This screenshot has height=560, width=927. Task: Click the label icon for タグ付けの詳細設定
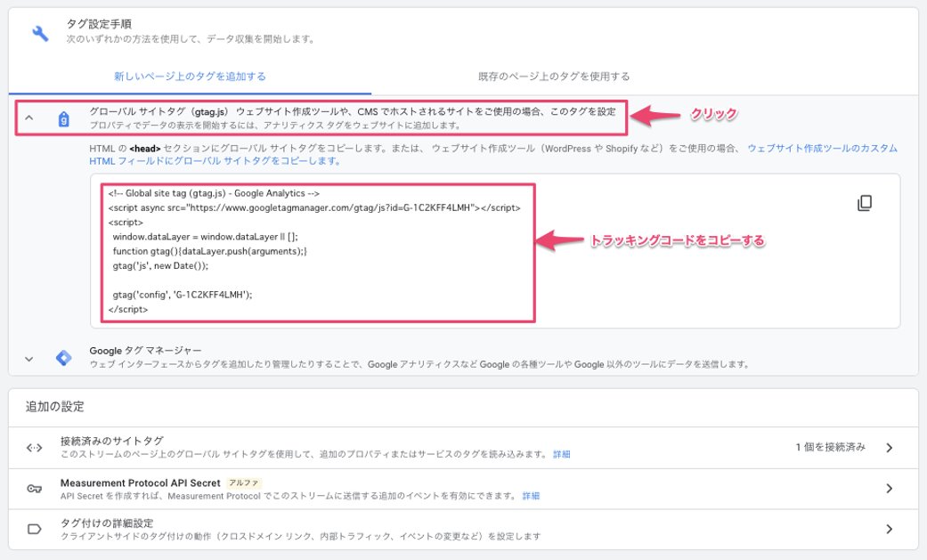(x=35, y=529)
